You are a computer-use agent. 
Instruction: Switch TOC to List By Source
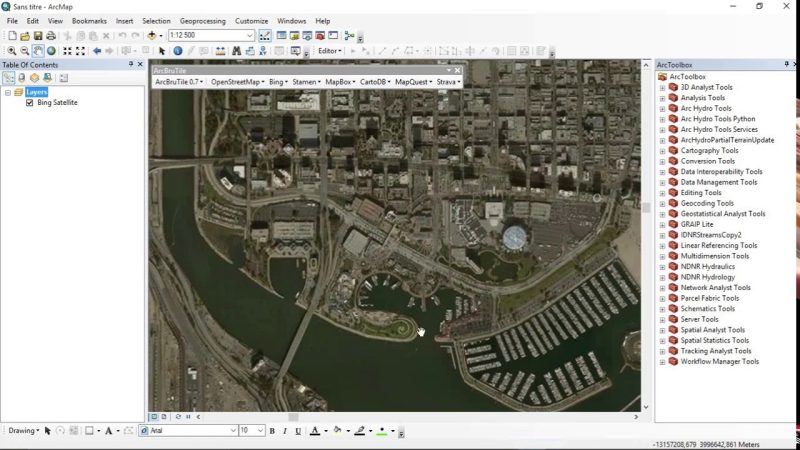(x=21, y=78)
